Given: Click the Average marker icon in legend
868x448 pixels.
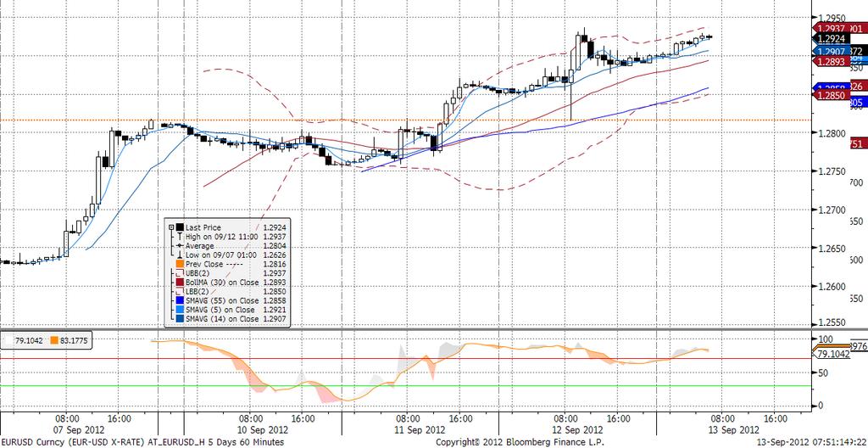Looking at the screenshot, I should (180, 245).
